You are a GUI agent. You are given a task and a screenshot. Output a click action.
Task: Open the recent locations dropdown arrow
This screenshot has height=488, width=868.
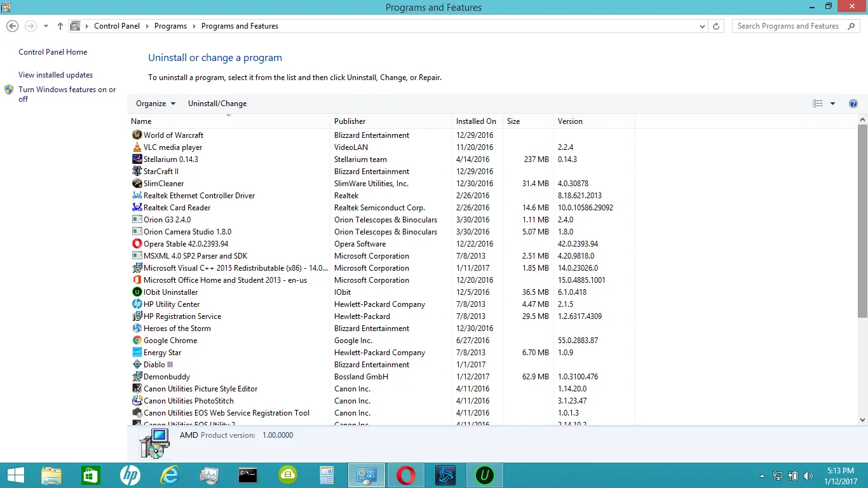[46, 26]
